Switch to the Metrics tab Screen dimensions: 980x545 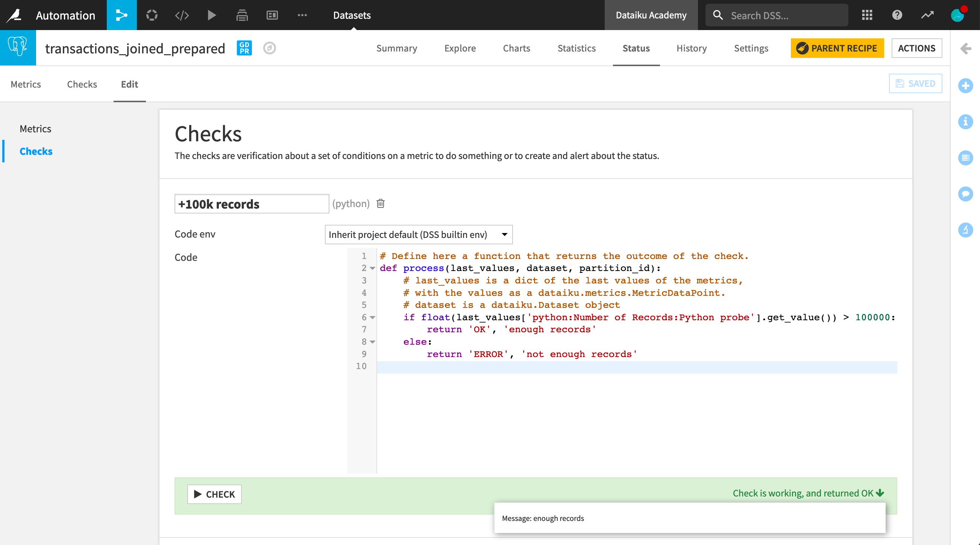coord(35,128)
